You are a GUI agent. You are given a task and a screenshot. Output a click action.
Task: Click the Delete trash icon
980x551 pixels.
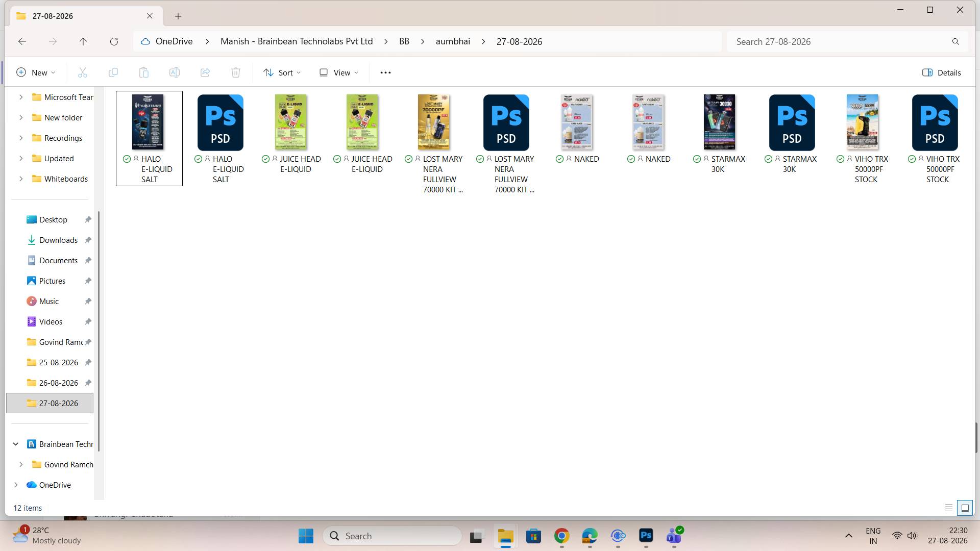[235, 72]
